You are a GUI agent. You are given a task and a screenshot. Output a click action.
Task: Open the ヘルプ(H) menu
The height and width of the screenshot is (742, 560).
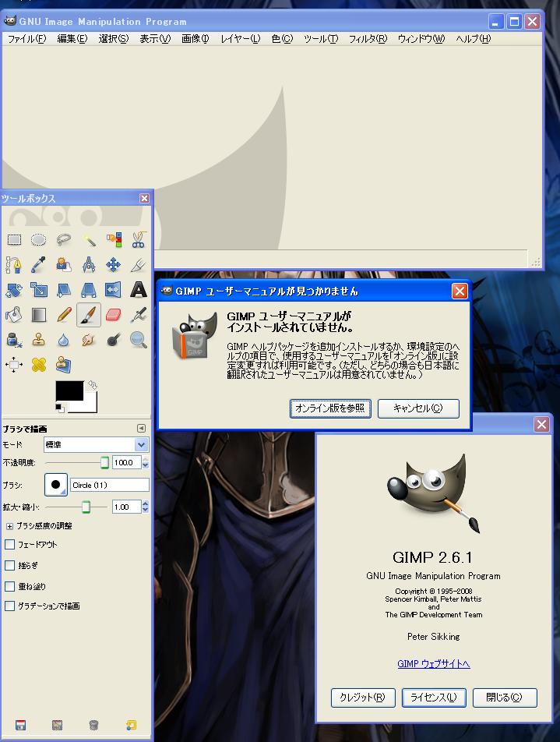(474, 39)
